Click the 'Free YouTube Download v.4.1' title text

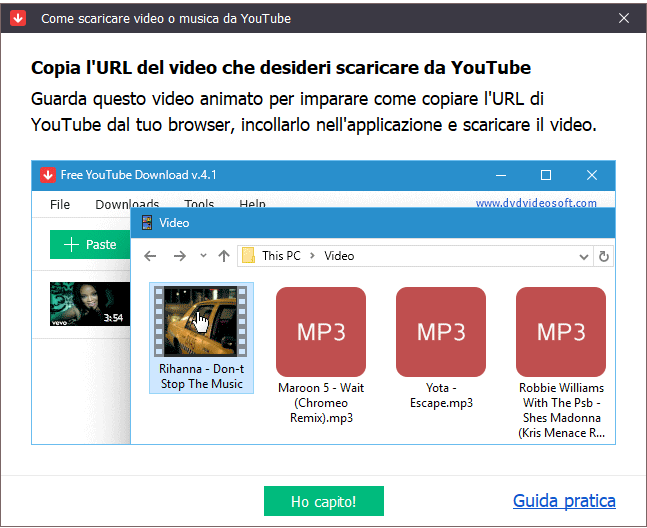pos(138,175)
